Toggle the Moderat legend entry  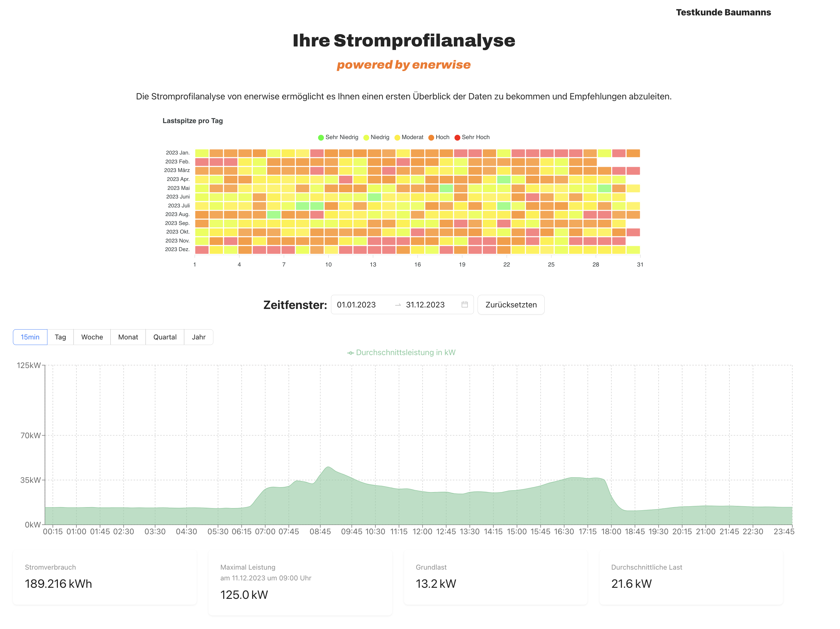[x=409, y=137]
